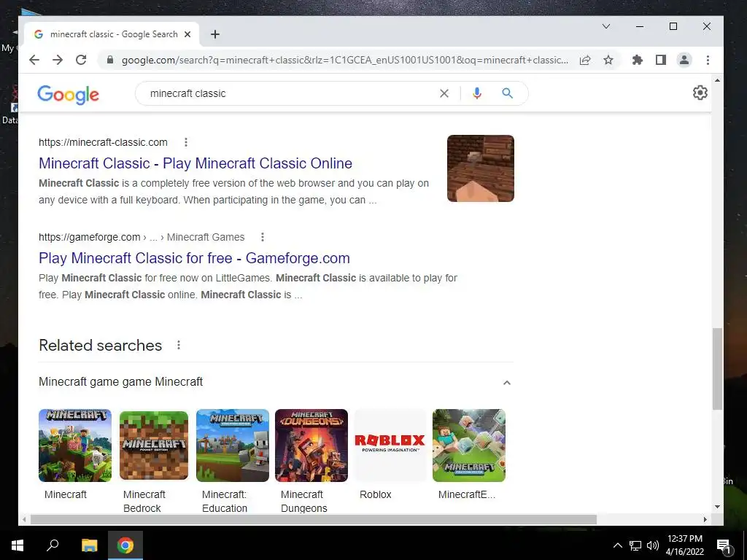Open the tab search dropdown
The image size is (747, 560).
pos(606,26)
